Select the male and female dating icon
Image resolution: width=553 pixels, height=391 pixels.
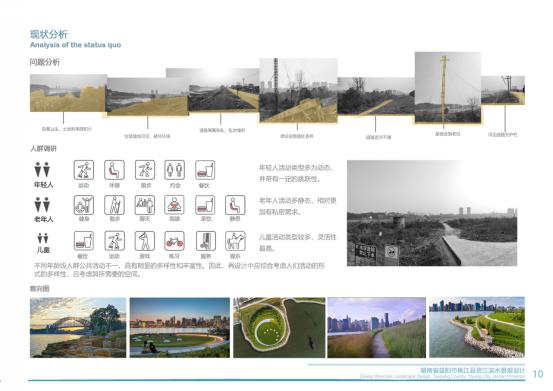tap(174, 170)
